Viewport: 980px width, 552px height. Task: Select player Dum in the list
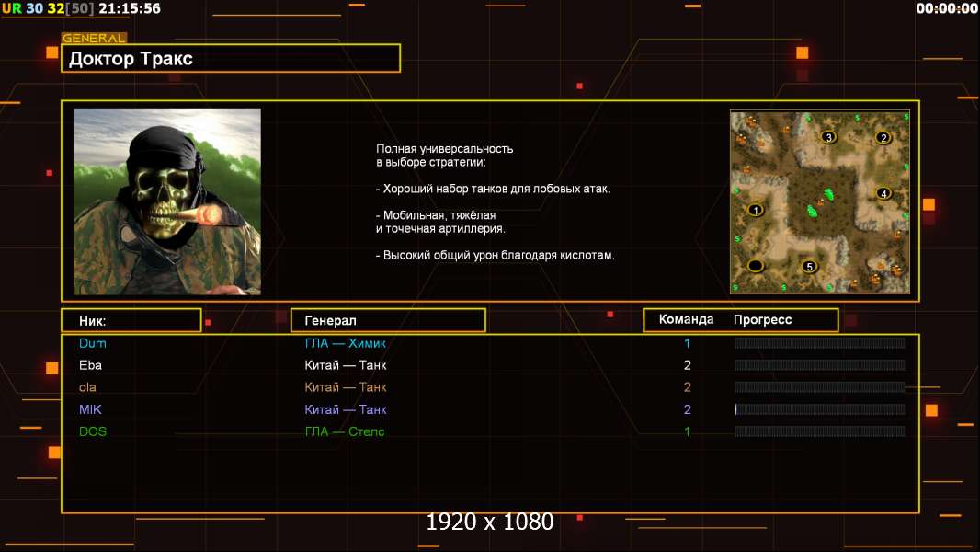93,343
